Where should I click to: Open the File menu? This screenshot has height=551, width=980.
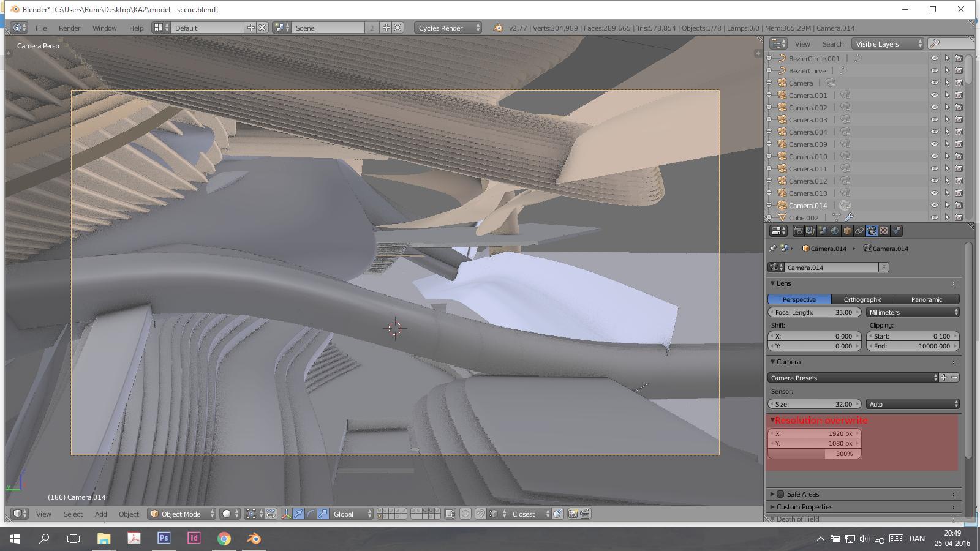pos(41,28)
